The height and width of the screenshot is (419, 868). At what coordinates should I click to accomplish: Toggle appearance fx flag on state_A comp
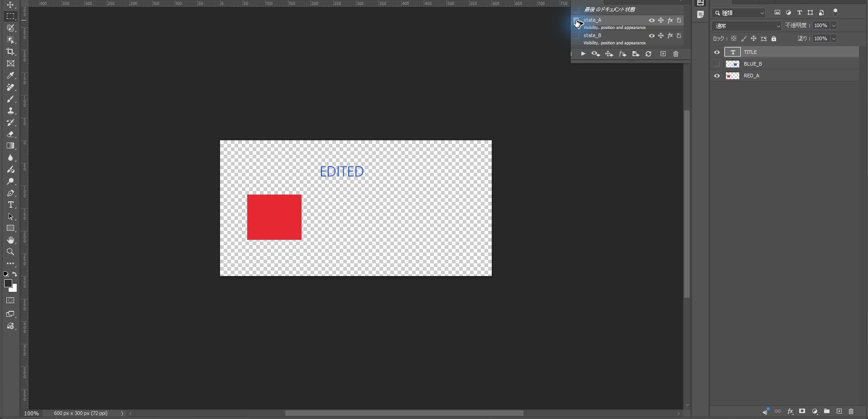coord(670,20)
